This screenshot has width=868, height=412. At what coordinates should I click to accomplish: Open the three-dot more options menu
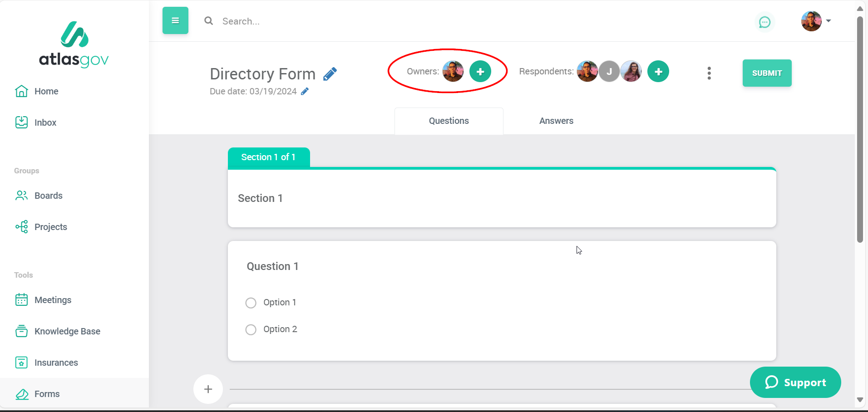(x=709, y=73)
